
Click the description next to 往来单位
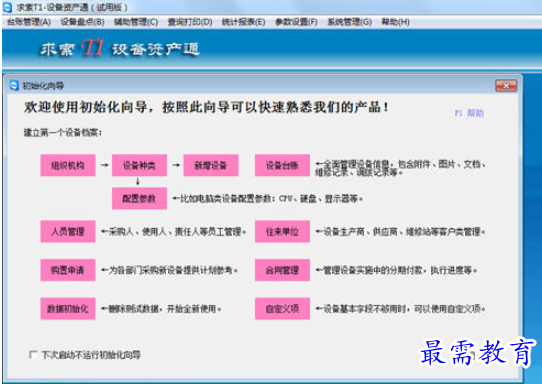(400, 232)
